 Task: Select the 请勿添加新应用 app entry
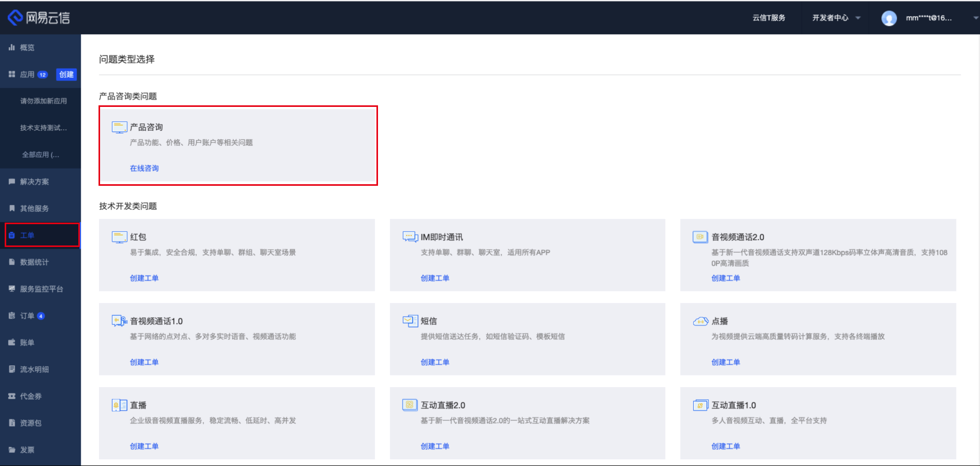[44, 101]
